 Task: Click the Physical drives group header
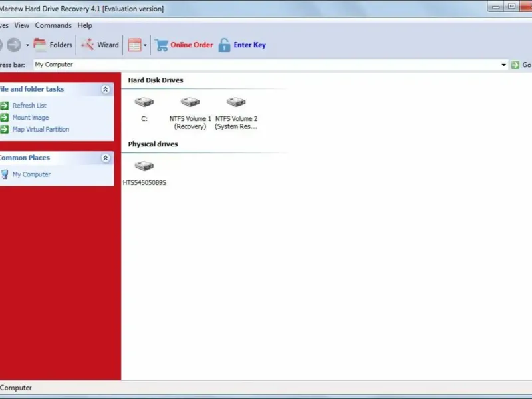tap(153, 144)
